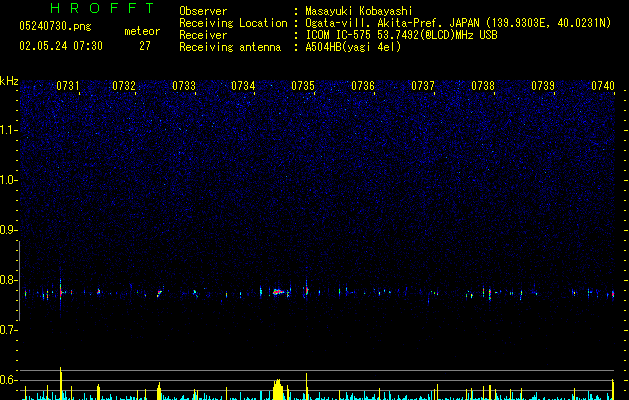
Task: Click the 0738 time marker
Action: click(483, 86)
